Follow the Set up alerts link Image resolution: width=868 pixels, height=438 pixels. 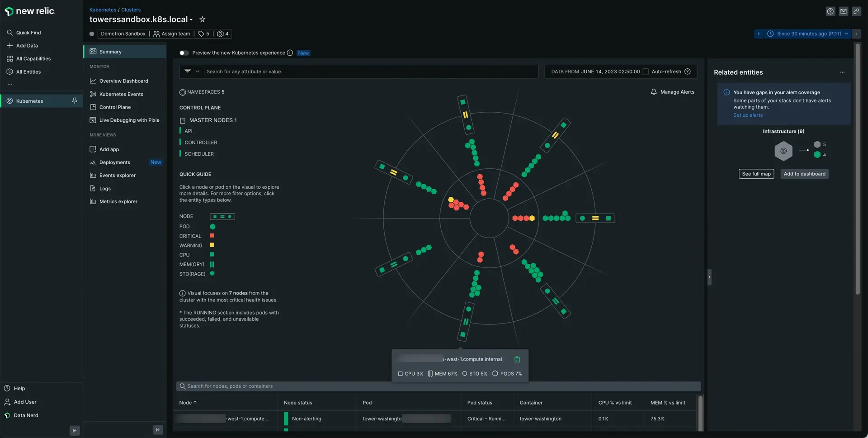[748, 115]
